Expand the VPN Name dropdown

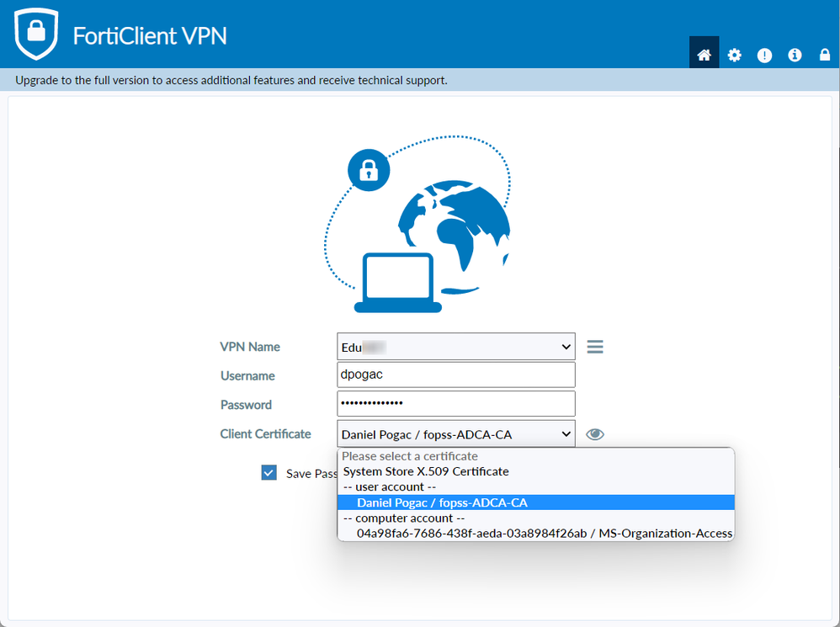[456, 347]
